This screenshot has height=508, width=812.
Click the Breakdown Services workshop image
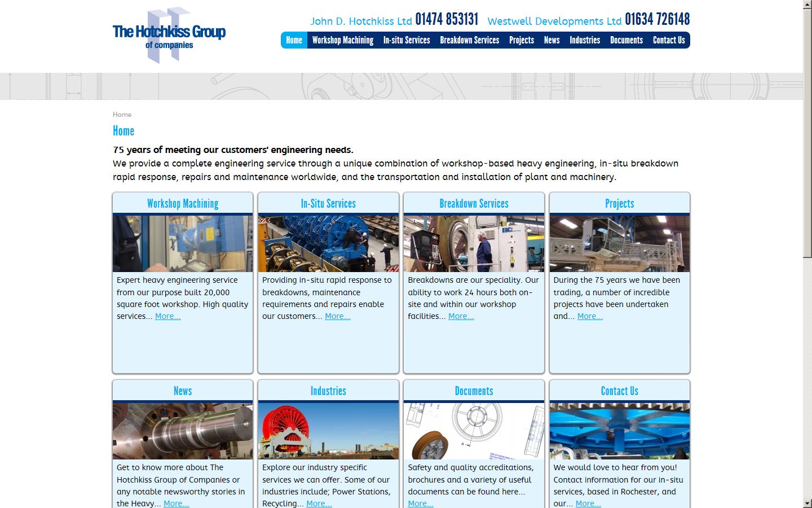[474, 244]
